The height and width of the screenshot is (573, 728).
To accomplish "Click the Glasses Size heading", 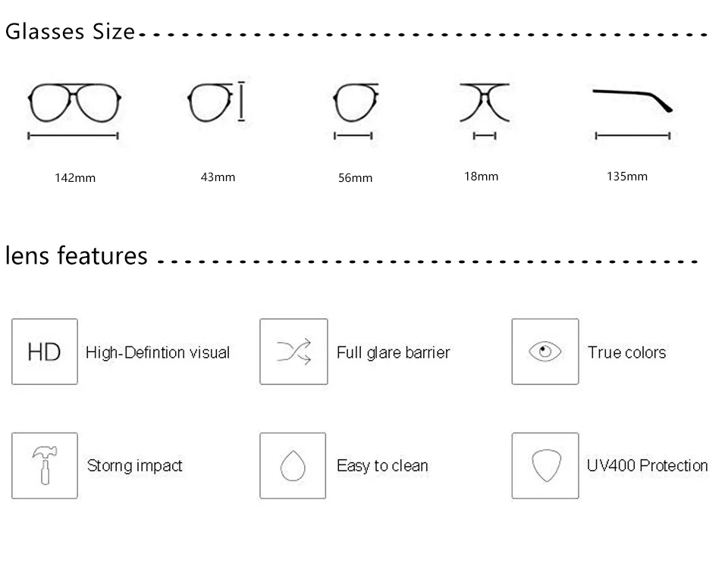I will point(70,32).
